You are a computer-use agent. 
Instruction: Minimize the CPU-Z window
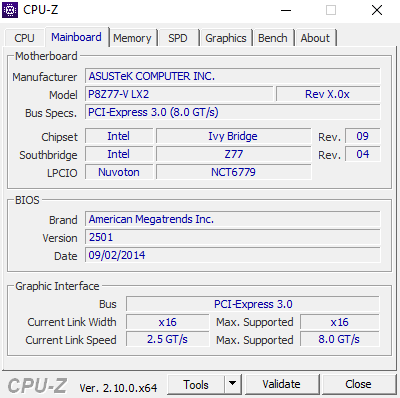(x=286, y=10)
